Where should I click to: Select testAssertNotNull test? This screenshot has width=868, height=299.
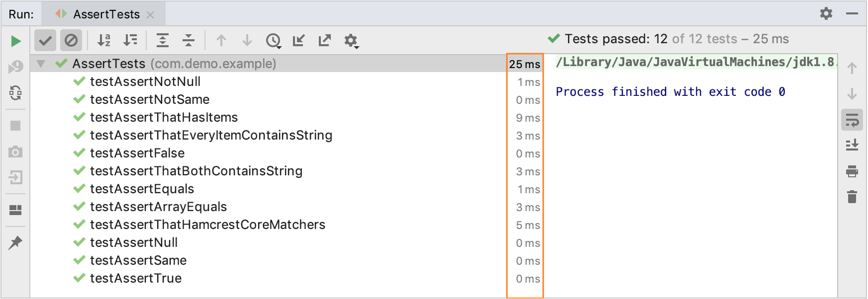point(145,81)
